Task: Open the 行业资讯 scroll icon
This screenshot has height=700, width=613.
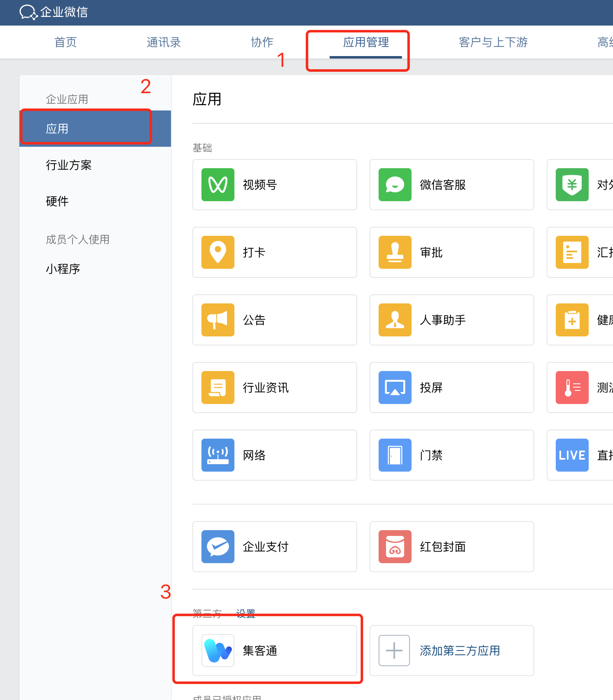Action: [218, 388]
